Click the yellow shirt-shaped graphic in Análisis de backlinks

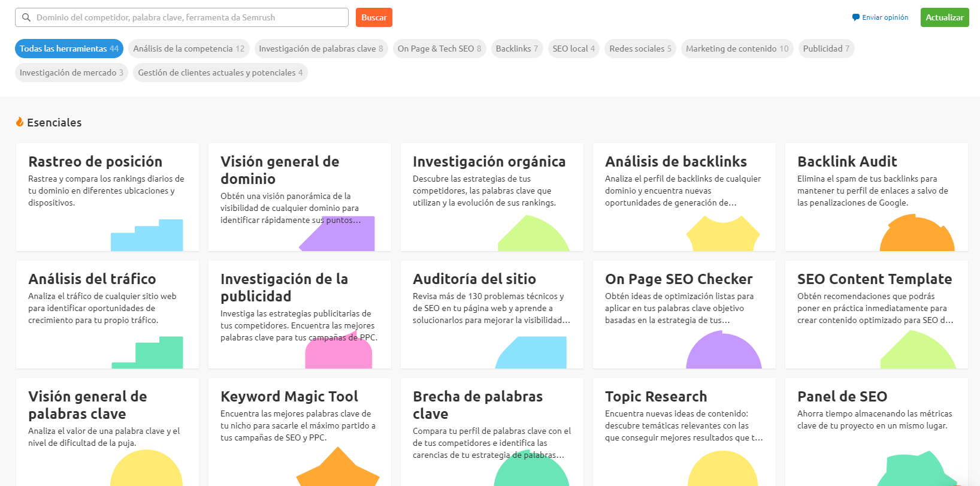pos(722,236)
